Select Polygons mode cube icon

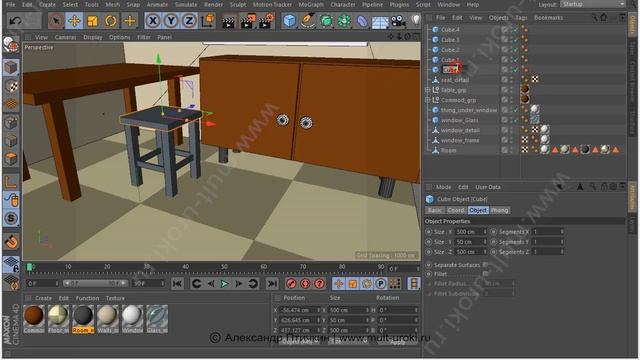click(11, 159)
